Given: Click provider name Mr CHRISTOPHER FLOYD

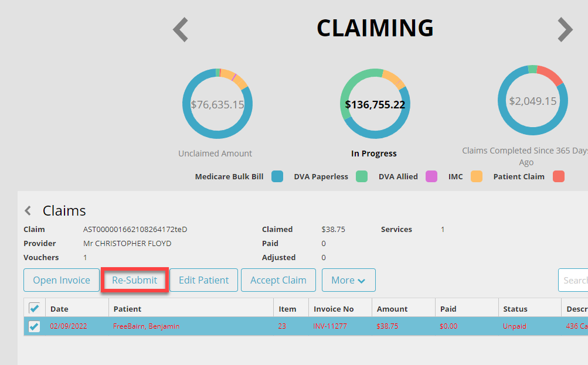Looking at the screenshot, I should point(127,243).
